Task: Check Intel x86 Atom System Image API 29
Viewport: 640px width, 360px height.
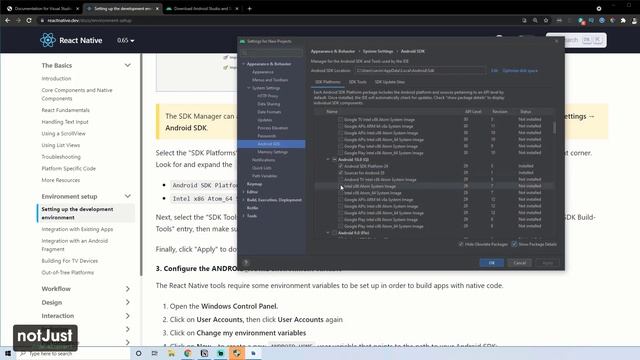Action: (x=341, y=186)
